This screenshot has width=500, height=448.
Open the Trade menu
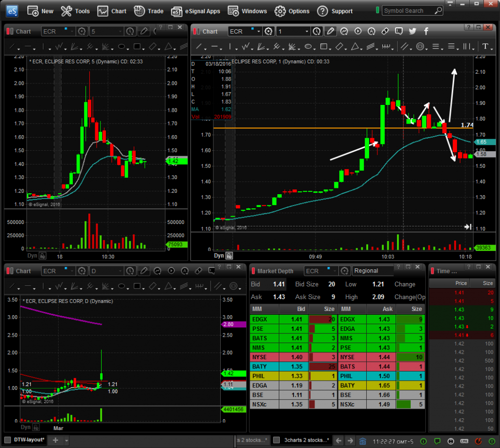(x=148, y=11)
